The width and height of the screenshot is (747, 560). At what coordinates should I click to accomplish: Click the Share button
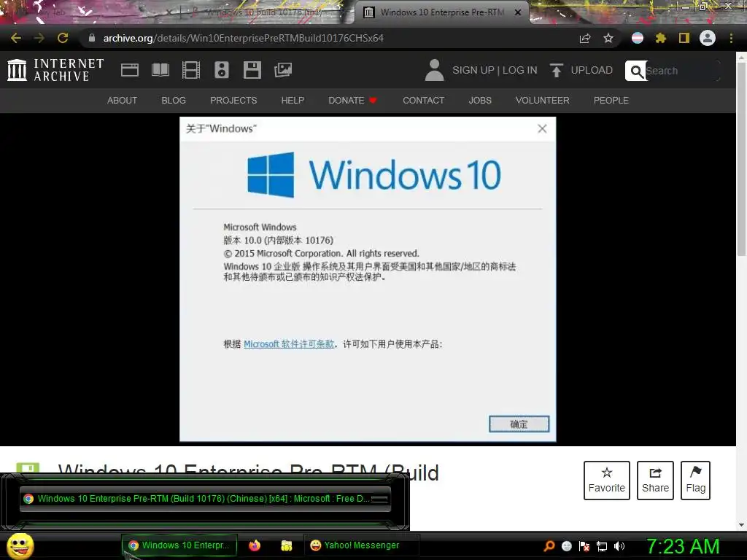click(655, 480)
